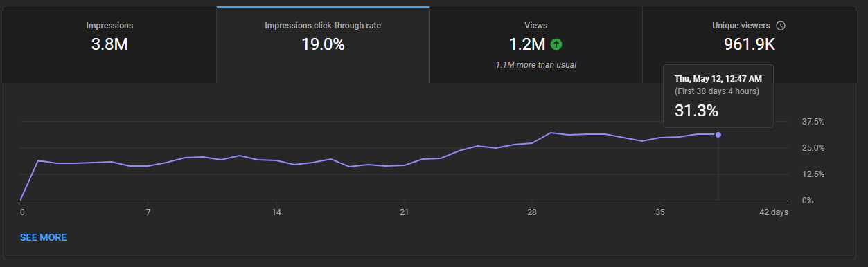Click the '(First 38 days 4 hours)' text
Viewport: 868px width, 267px height.
(x=717, y=91)
